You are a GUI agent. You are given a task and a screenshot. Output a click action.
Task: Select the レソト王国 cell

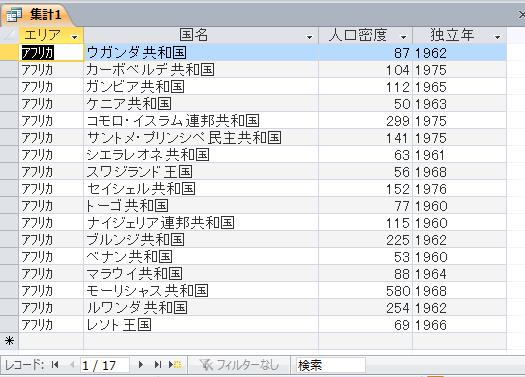(201, 325)
